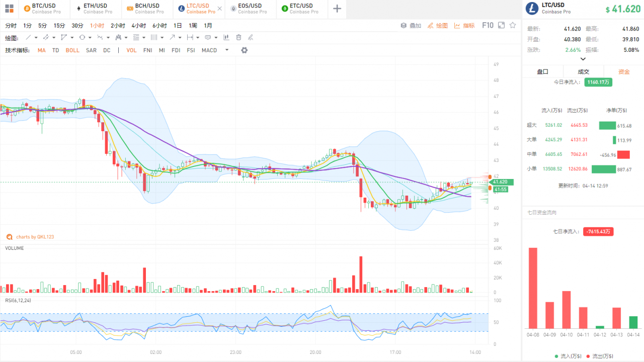Select the triangle shape drawing tool
644x362 pixels.
click(x=64, y=37)
